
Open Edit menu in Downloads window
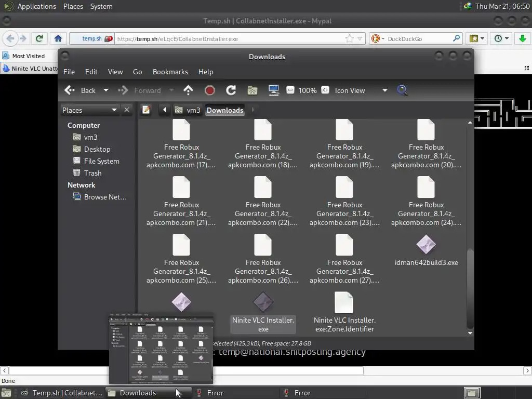tap(91, 72)
